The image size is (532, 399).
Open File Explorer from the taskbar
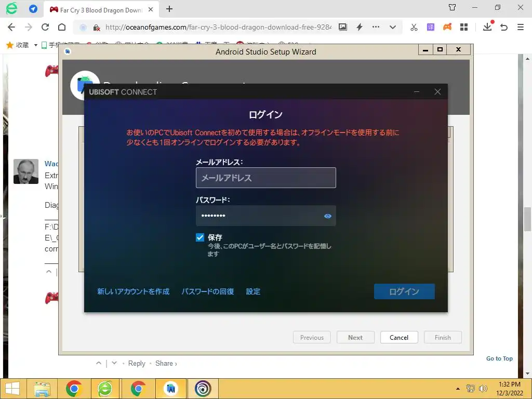[42, 389]
